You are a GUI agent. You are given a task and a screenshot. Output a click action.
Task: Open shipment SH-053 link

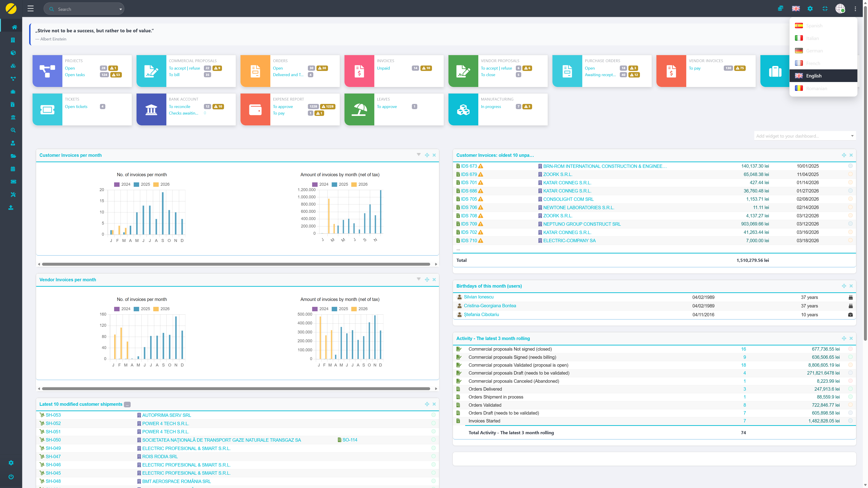pyautogui.click(x=53, y=415)
